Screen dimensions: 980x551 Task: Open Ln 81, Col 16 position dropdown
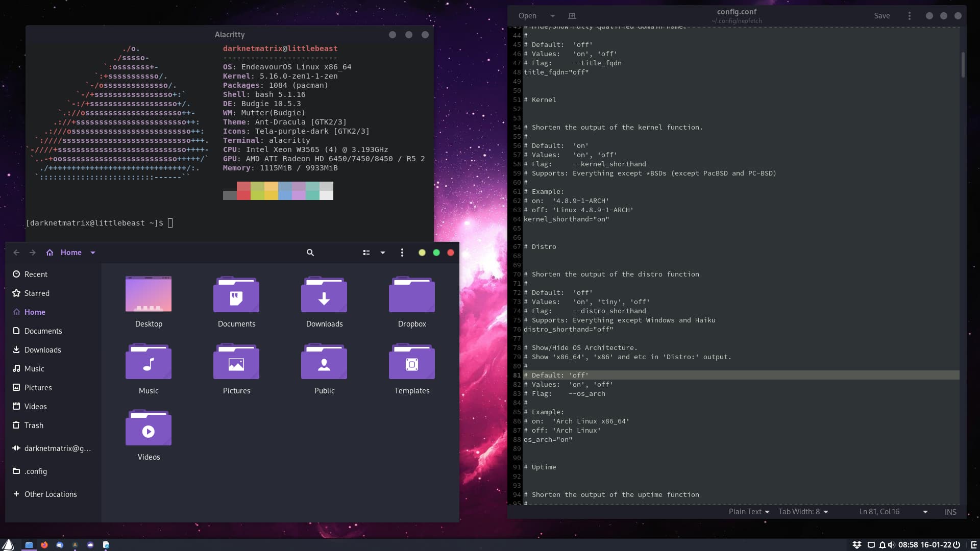(893, 512)
